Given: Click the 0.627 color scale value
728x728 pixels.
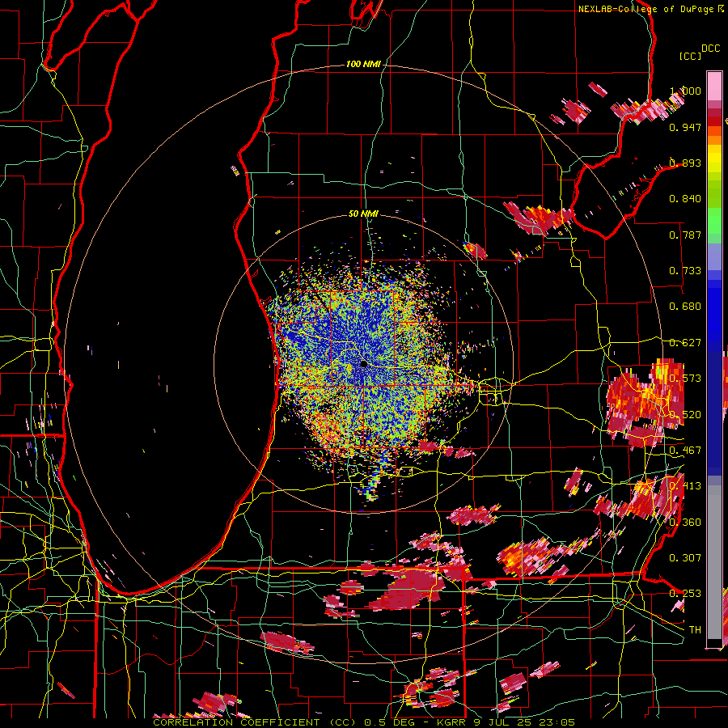Looking at the screenshot, I should tap(685, 343).
